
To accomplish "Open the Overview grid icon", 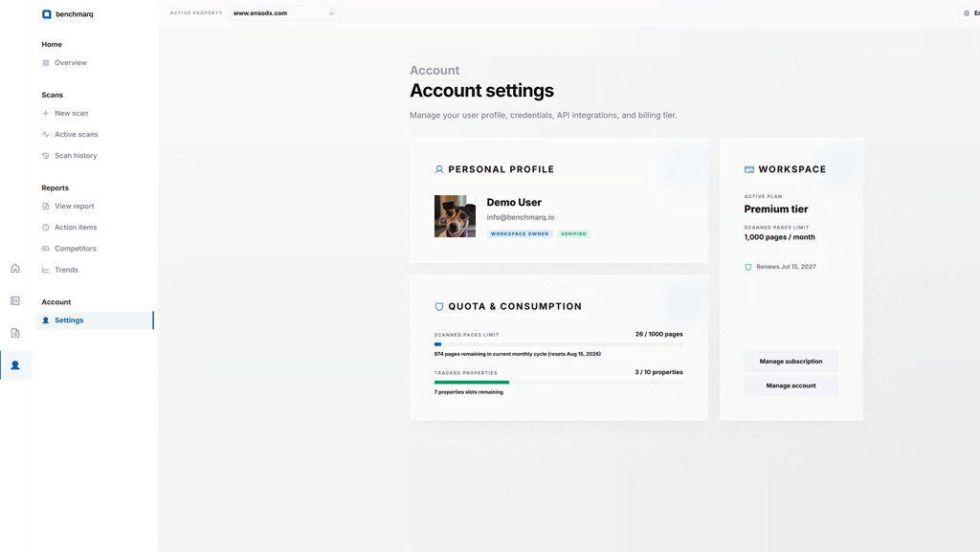I will pyautogui.click(x=46, y=62).
